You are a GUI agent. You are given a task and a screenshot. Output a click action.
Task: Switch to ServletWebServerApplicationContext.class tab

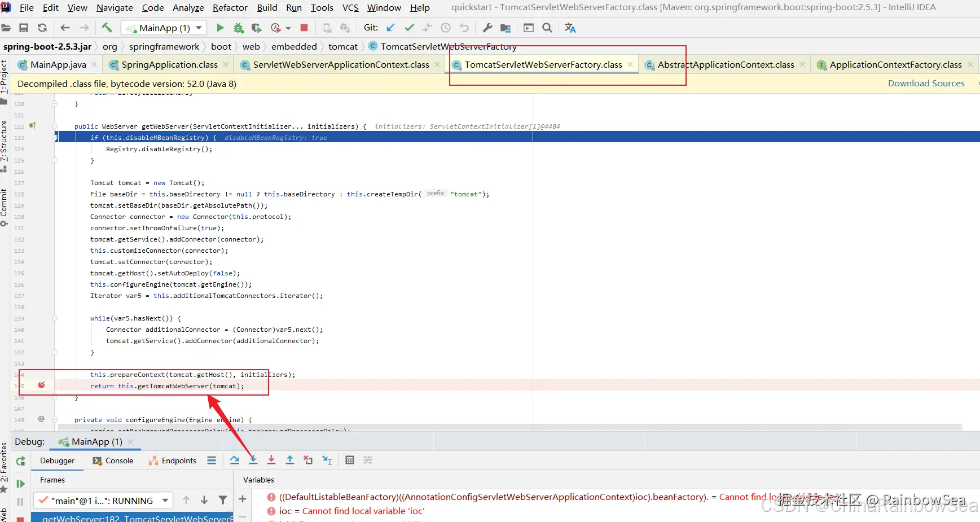pyautogui.click(x=341, y=65)
